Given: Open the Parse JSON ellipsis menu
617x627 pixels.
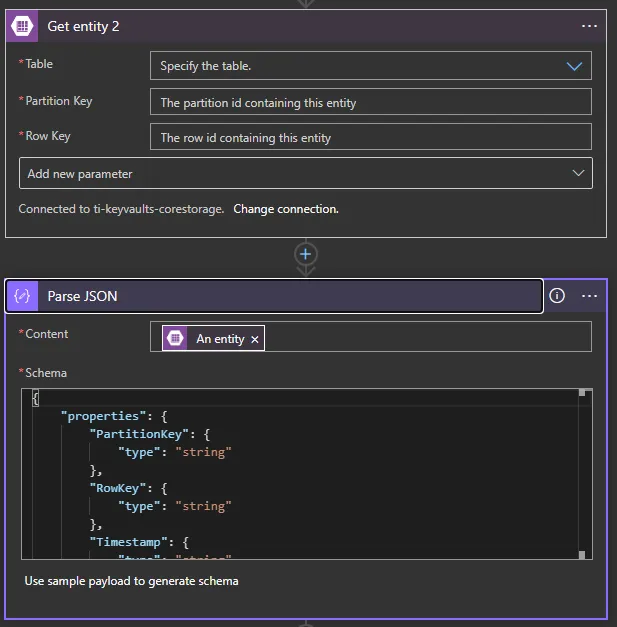Looking at the screenshot, I should click(x=589, y=296).
